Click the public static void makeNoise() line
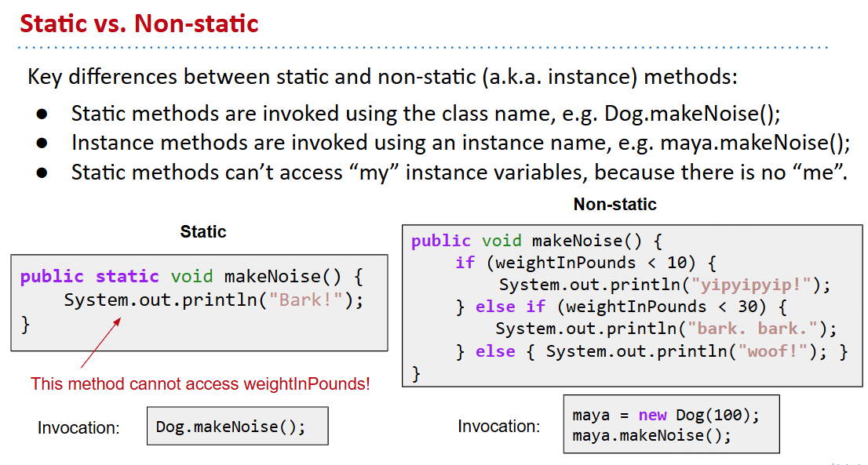Viewport: 868px width, 465px height. [x=192, y=276]
